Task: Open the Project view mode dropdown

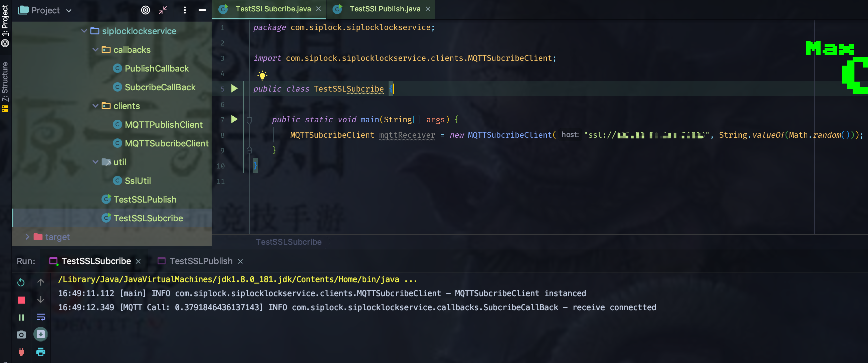Action: (x=68, y=10)
